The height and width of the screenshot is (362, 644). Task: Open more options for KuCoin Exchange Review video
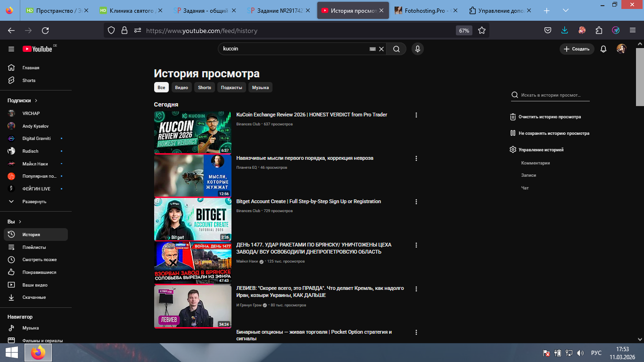click(x=416, y=115)
